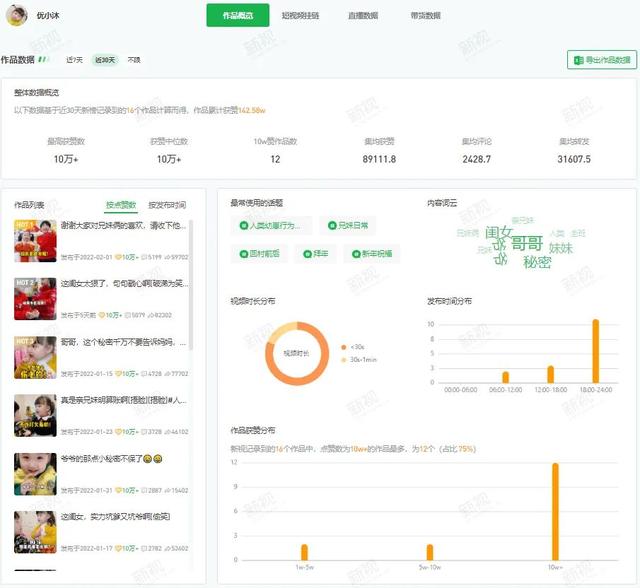Sort works list by 按发布时间

[x=167, y=204]
